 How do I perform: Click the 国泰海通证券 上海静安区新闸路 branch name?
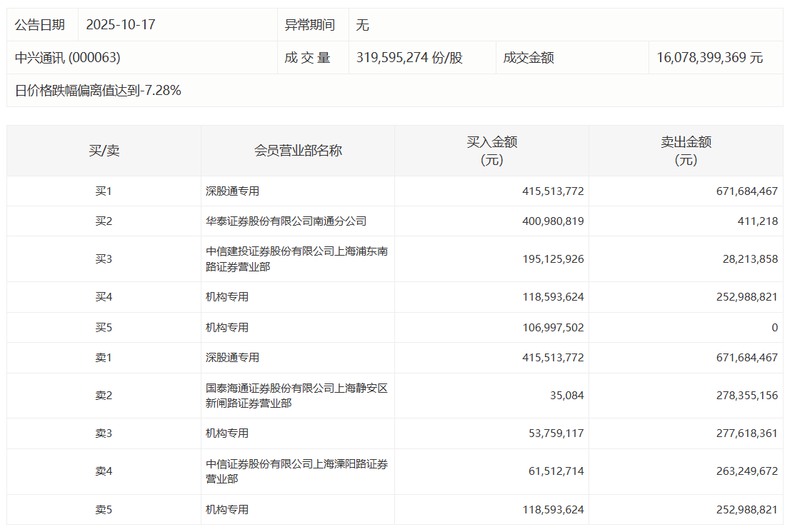click(296, 396)
